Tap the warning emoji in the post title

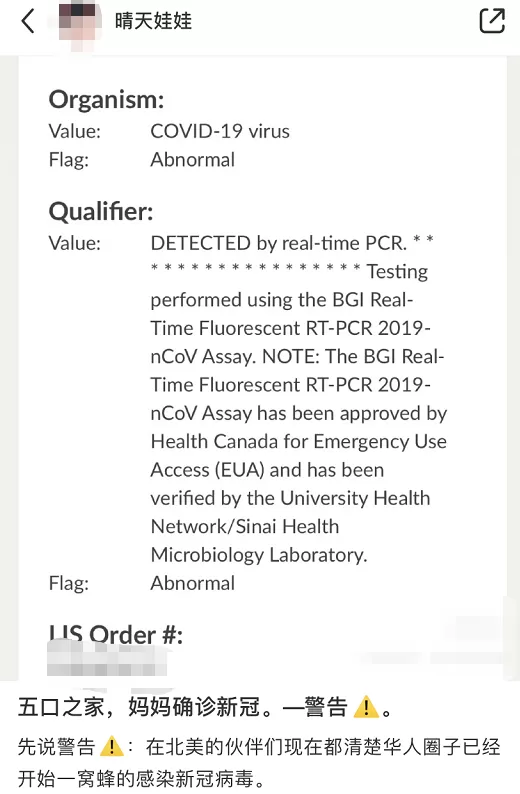366,707
